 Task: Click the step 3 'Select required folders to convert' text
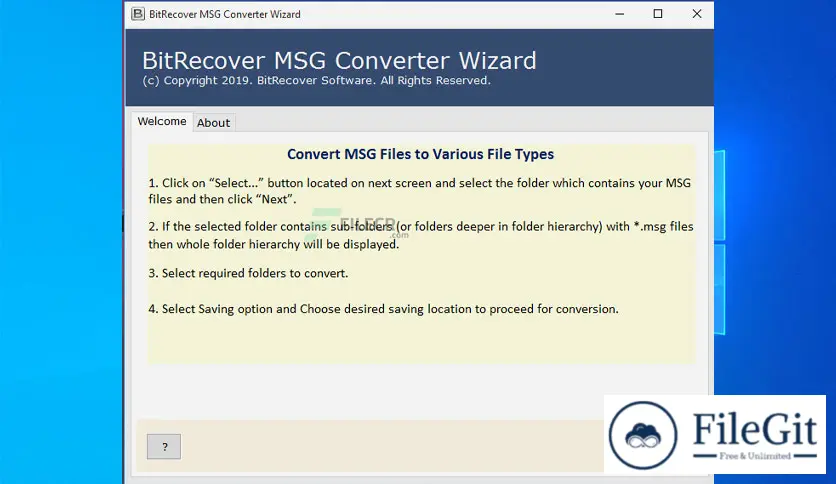click(248, 273)
